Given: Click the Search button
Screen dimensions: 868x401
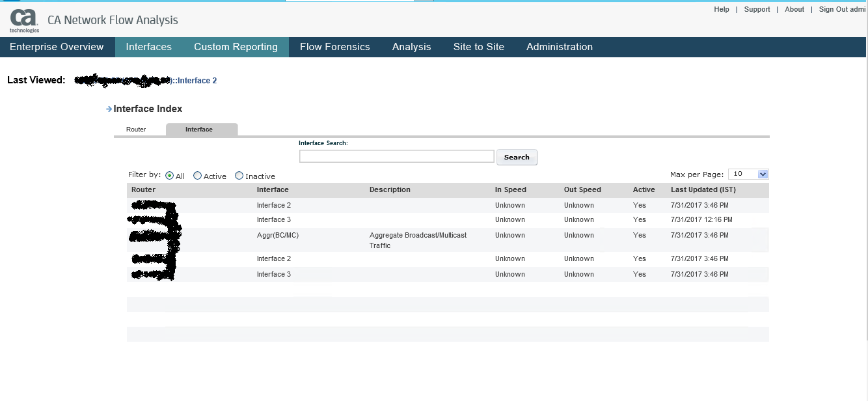Looking at the screenshot, I should point(517,157).
